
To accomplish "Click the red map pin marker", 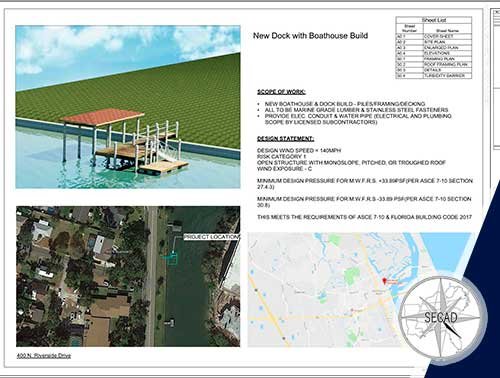I will (x=385, y=281).
